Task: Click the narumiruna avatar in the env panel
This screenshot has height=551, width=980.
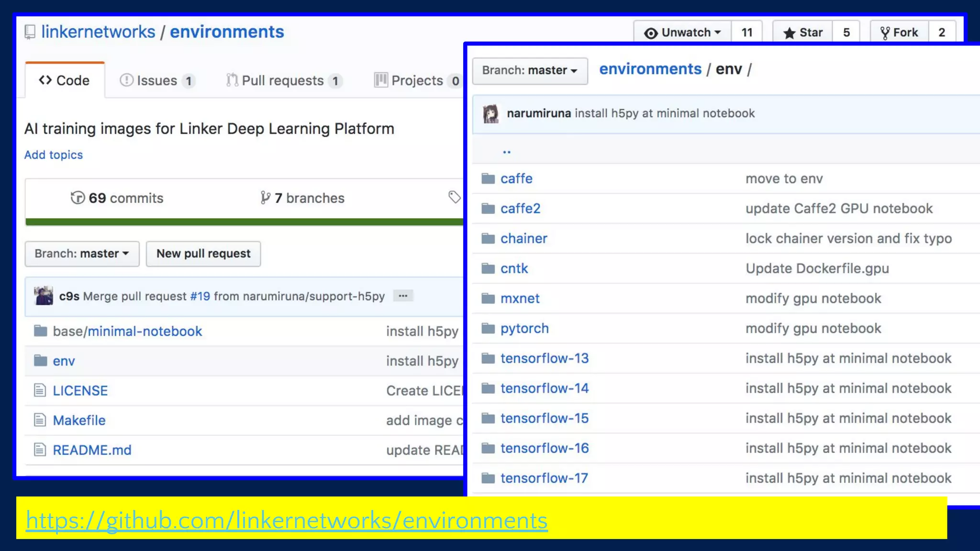Action: [x=490, y=113]
